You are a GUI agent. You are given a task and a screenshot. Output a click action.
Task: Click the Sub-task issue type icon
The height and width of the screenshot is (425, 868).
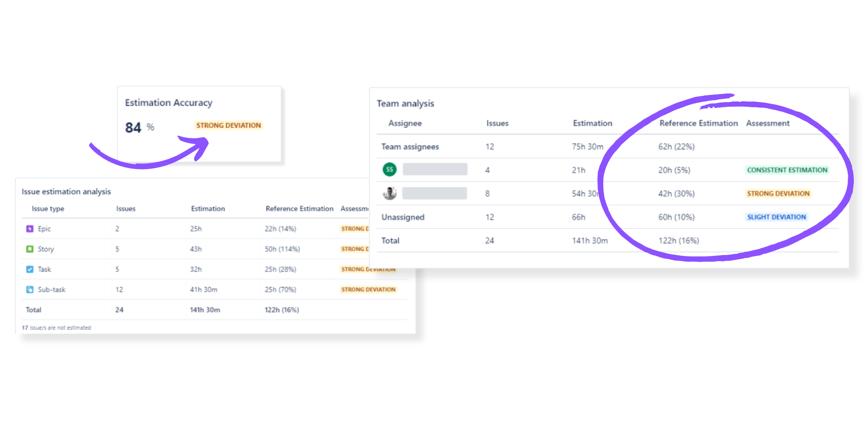30,290
